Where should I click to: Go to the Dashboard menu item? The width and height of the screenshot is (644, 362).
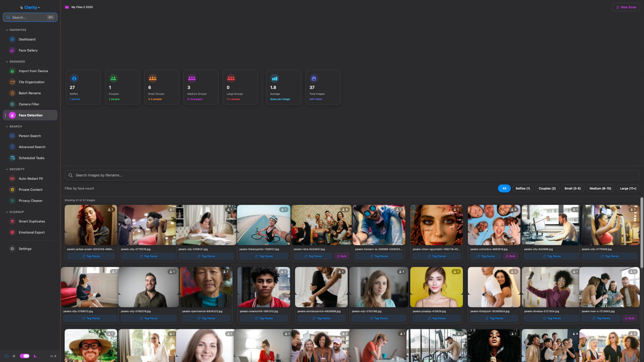click(x=27, y=40)
